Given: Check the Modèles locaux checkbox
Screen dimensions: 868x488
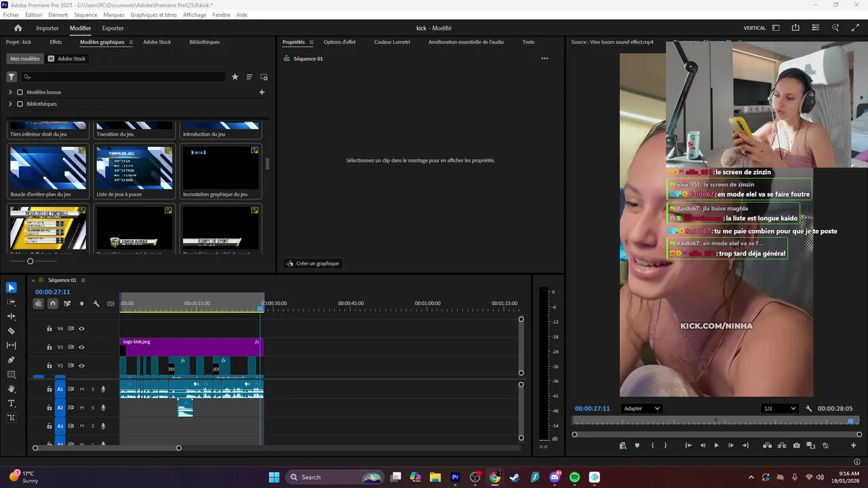Looking at the screenshot, I should (x=20, y=92).
